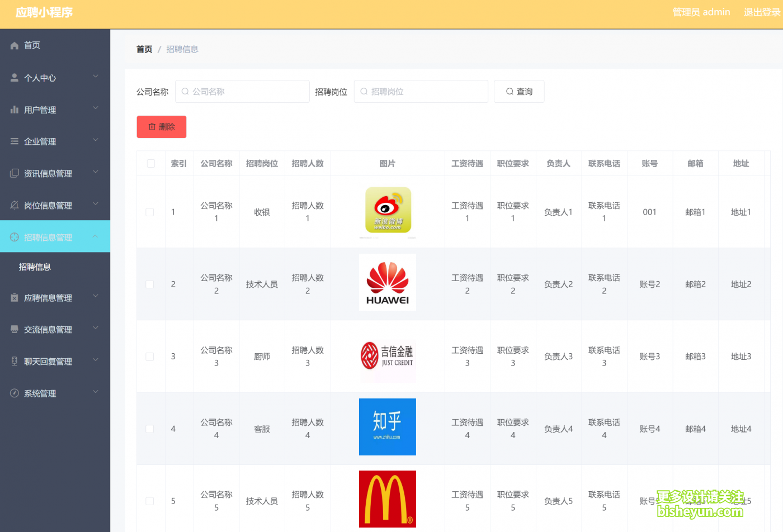
Task: Click the icon beside 聊天回复管理
Action: [x=15, y=362]
